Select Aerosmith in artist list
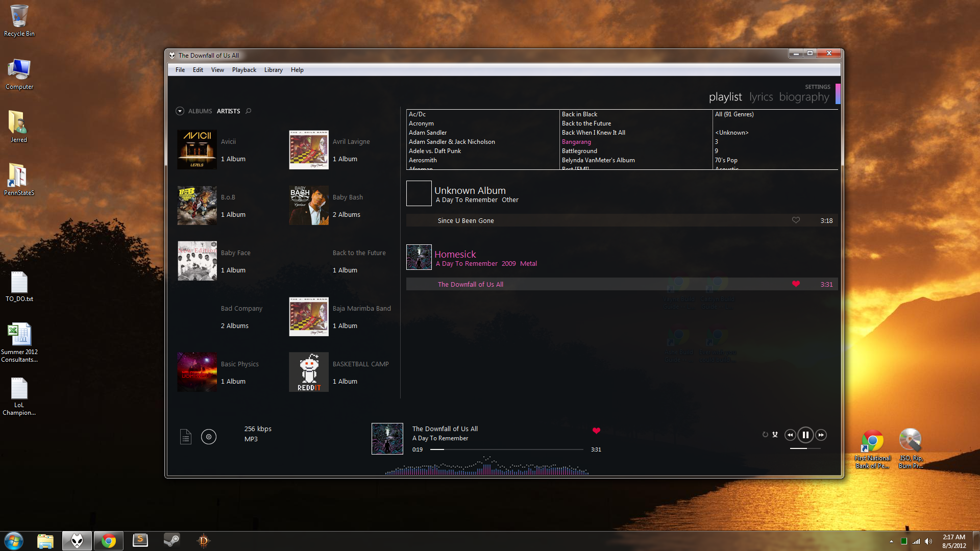This screenshot has height=551, width=980. coord(423,160)
